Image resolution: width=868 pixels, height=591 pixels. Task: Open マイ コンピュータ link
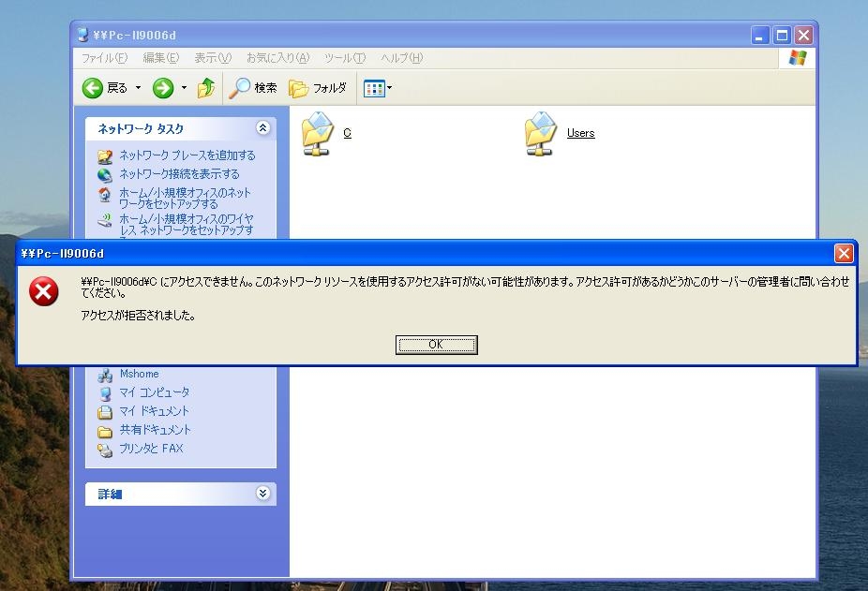click(155, 392)
